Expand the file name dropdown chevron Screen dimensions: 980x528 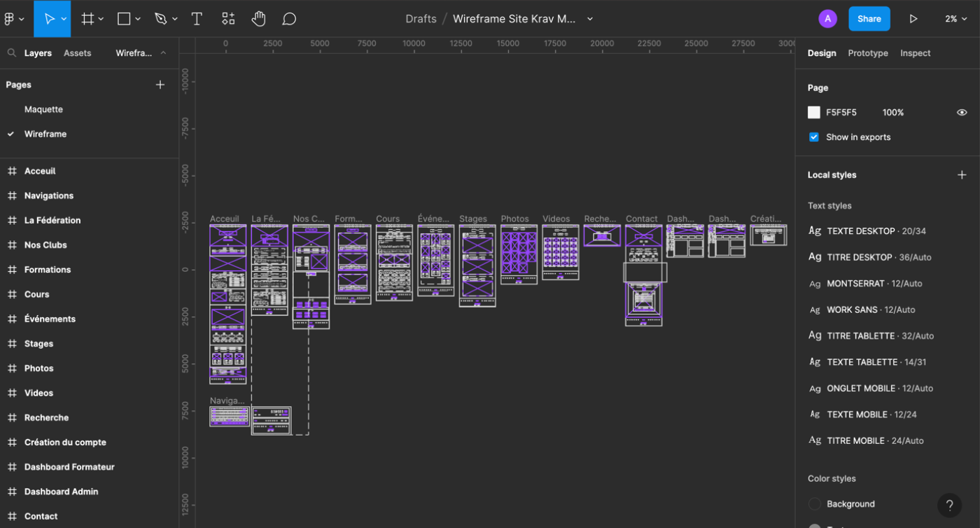click(590, 19)
